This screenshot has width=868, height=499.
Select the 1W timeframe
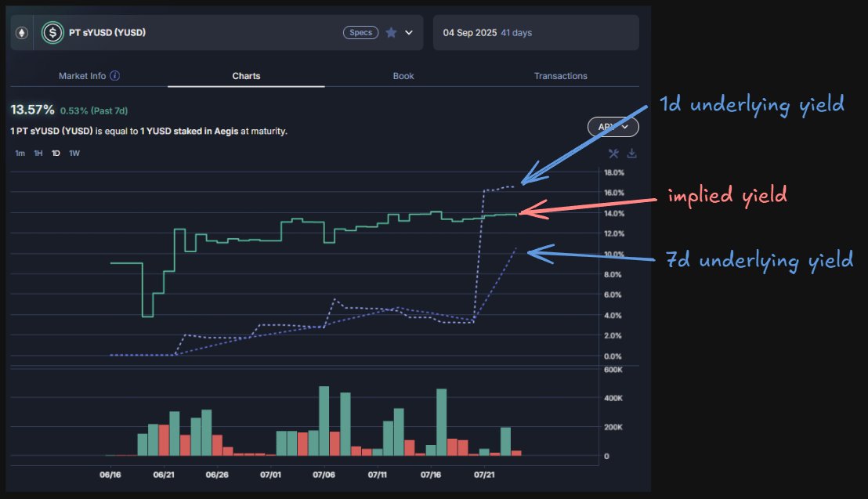[74, 154]
